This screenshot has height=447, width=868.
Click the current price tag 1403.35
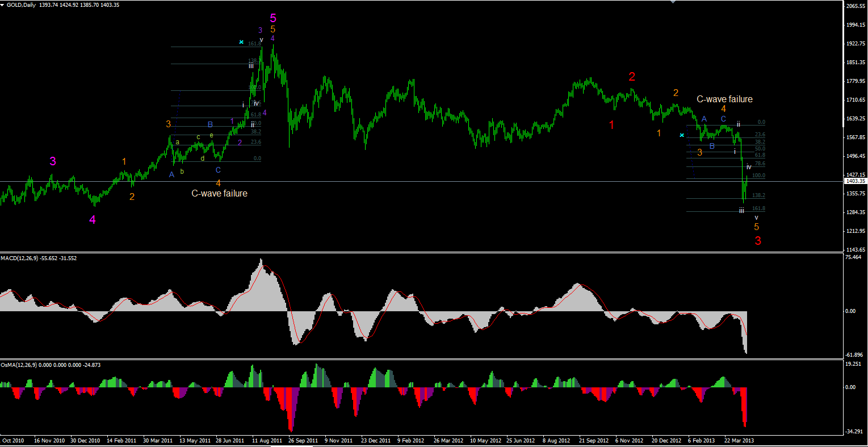coord(855,181)
